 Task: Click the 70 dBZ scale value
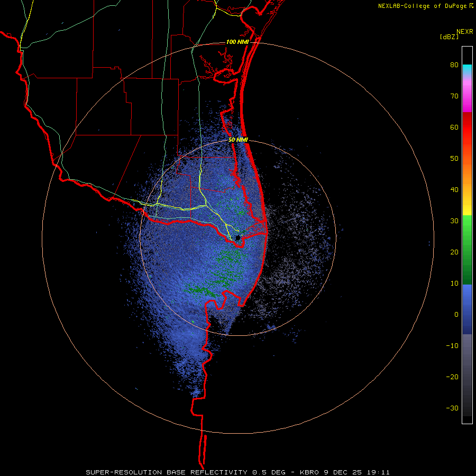pos(454,96)
